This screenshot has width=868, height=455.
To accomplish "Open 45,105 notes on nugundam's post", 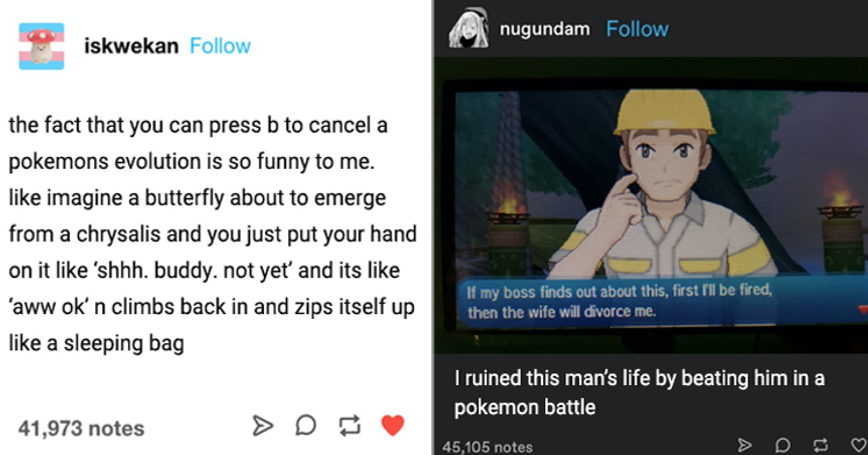I will [485, 447].
